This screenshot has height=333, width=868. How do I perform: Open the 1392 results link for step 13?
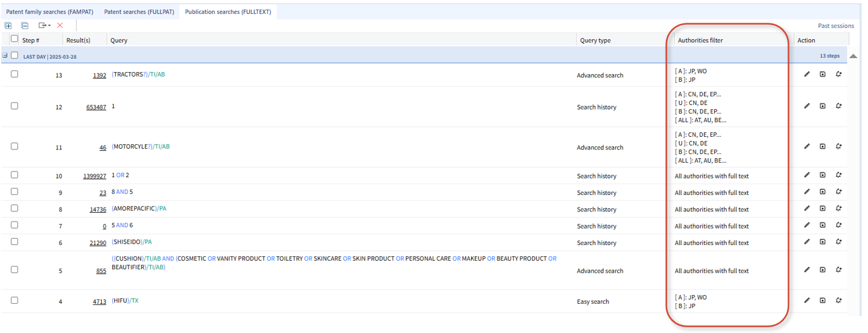(99, 75)
